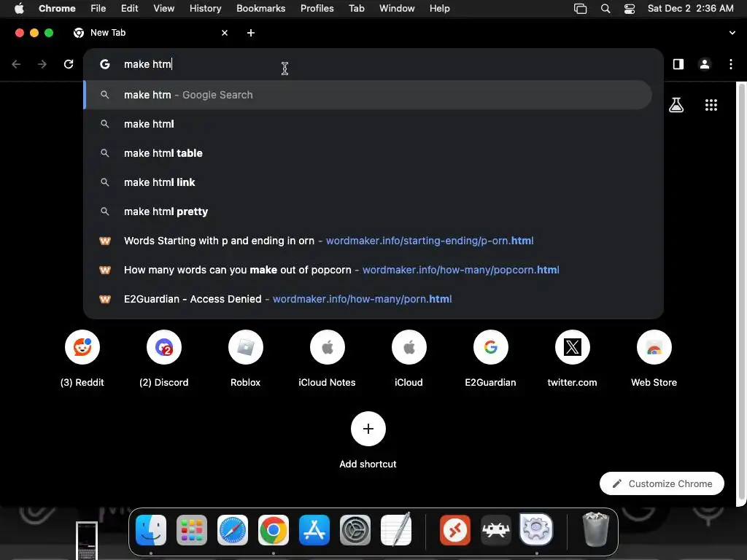
Task: Open Launchpad from the Dock
Action: pos(192,530)
